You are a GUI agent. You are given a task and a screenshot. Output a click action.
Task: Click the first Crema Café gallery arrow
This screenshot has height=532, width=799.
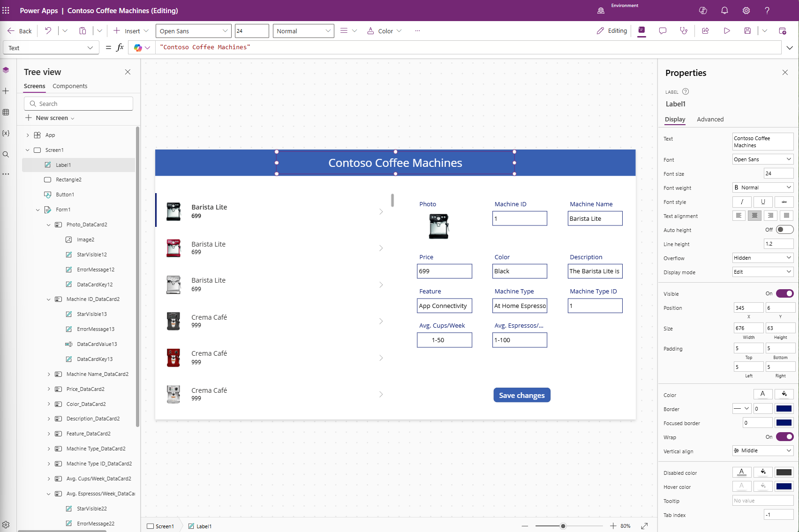click(x=381, y=321)
